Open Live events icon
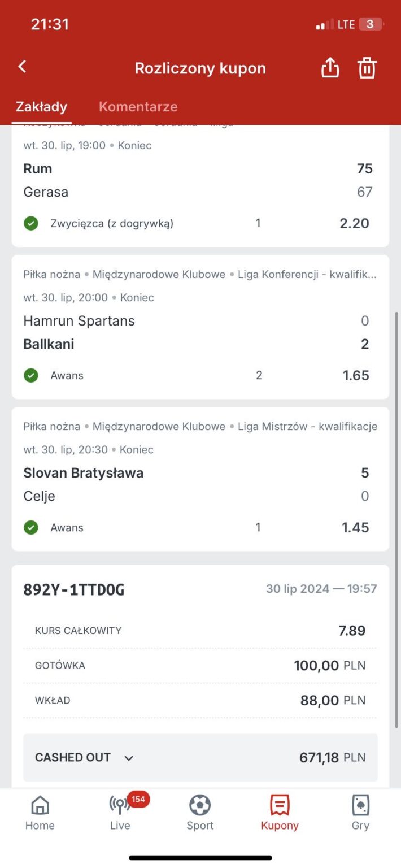 point(120,805)
